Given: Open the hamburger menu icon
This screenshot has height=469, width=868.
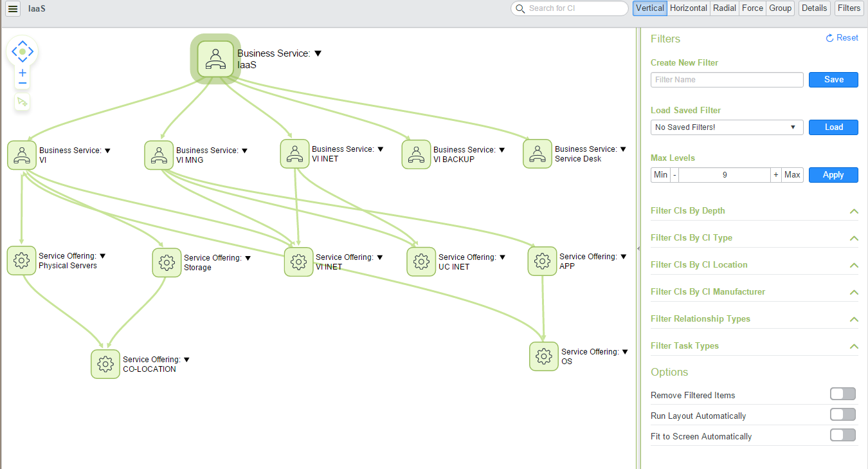Looking at the screenshot, I should point(13,9).
